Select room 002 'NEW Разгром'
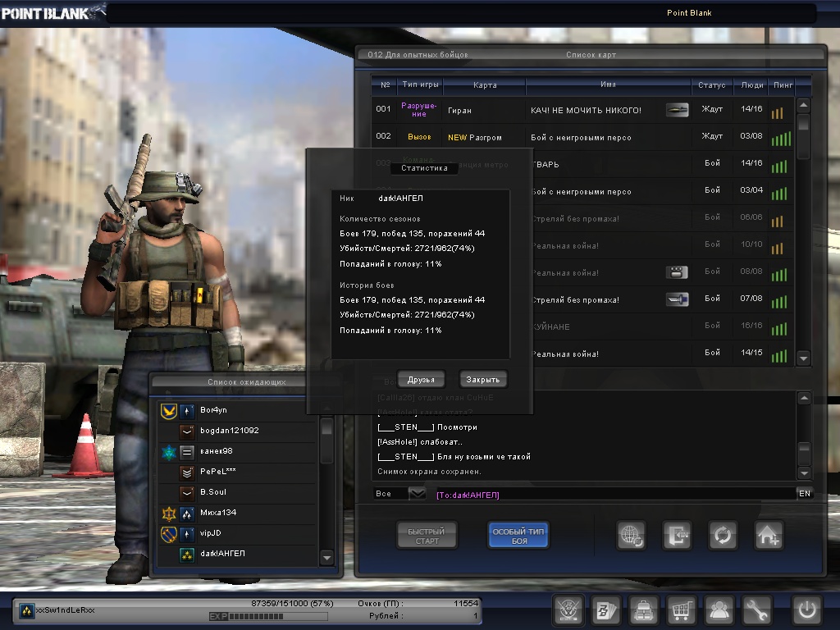This screenshot has width=840, height=630. 582,137
